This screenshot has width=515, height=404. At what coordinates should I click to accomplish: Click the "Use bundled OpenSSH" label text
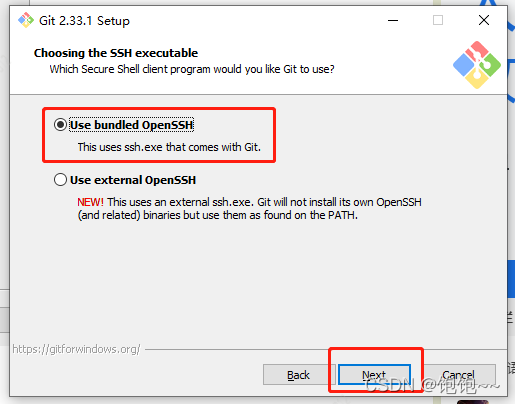click(x=131, y=125)
